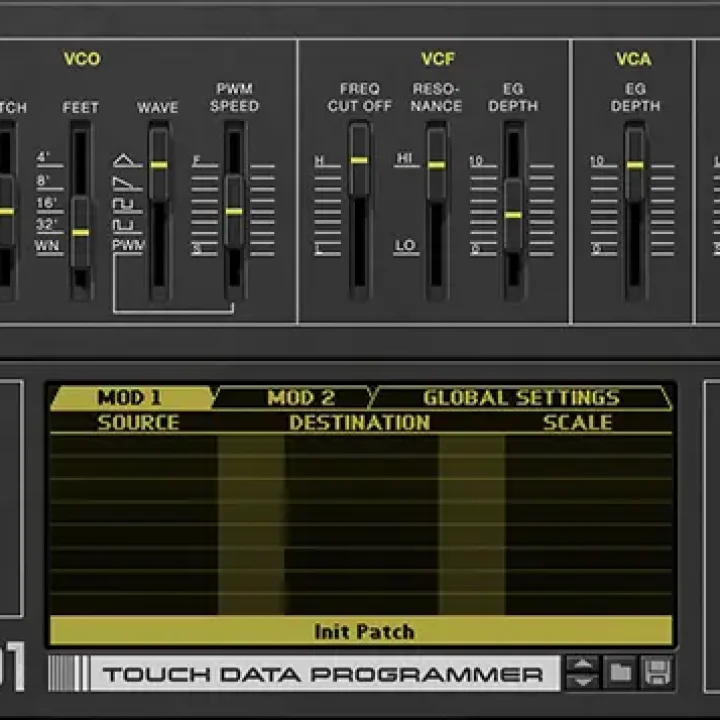720x720 pixels.
Task: Click the TOUCH DATA PROGRAMMER label
Action: pyautogui.click(x=323, y=674)
